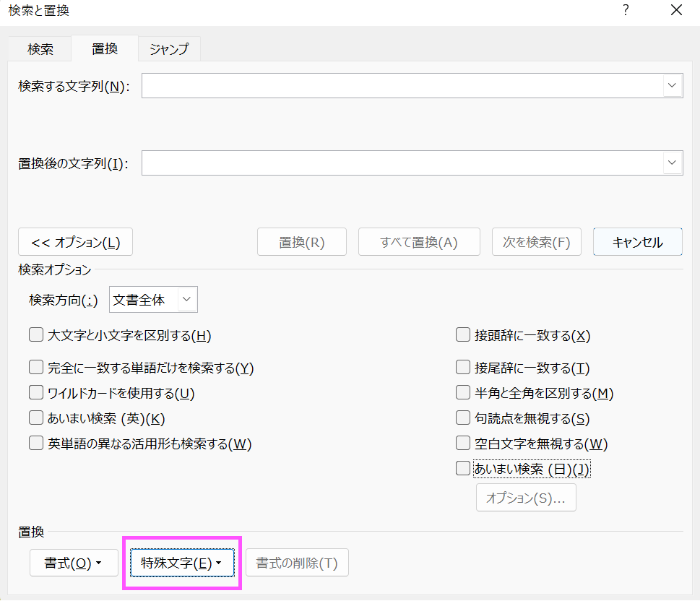
Task: Open the ジャンプ tab
Action: [x=169, y=48]
